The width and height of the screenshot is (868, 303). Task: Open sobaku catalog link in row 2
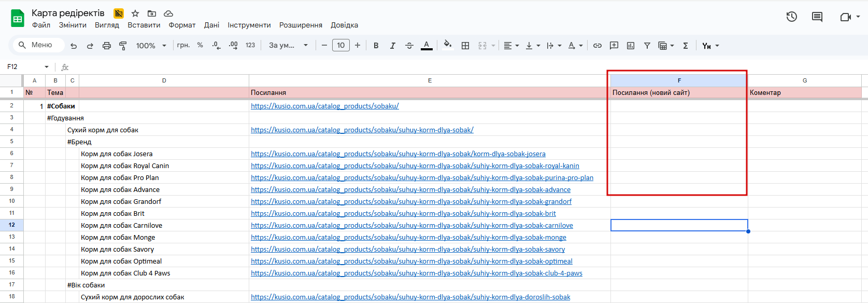[325, 106]
